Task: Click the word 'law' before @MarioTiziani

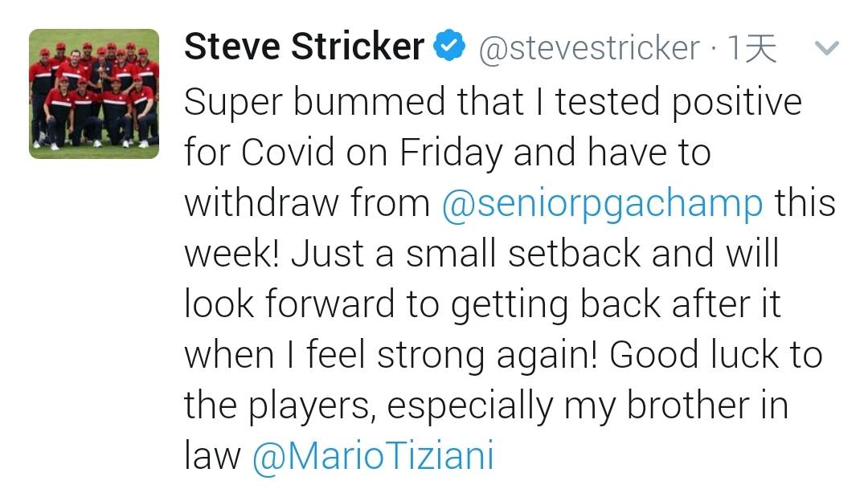Action: tap(212, 456)
